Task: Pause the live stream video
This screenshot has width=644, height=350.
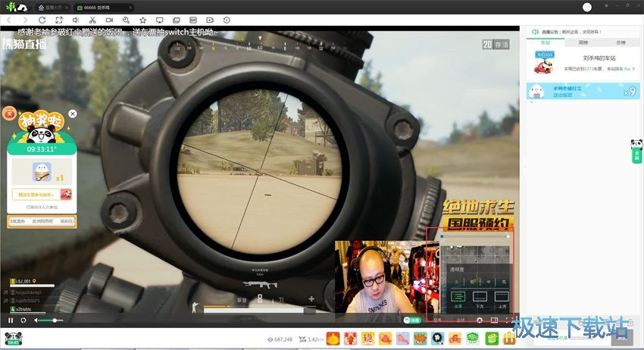Action: pyautogui.click(x=11, y=320)
